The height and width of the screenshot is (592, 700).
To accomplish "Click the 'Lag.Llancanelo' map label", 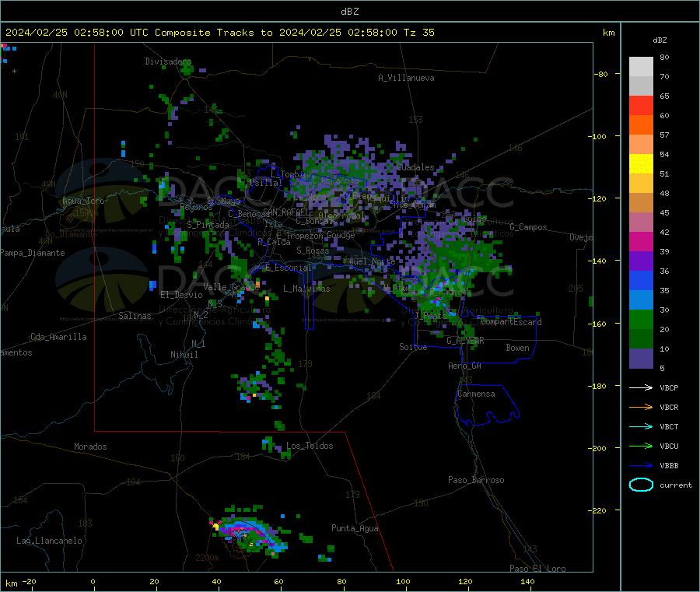I will point(49,541).
